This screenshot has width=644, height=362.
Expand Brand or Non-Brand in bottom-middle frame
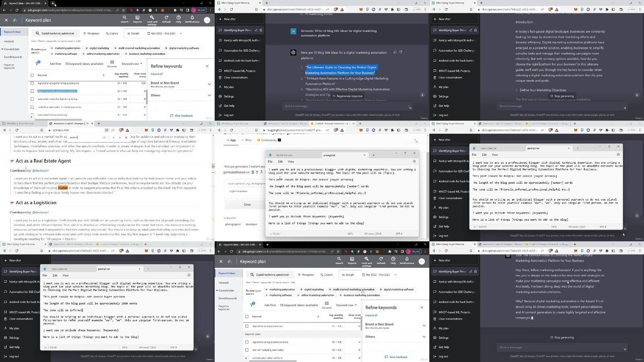pyautogui.click(x=424, y=325)
